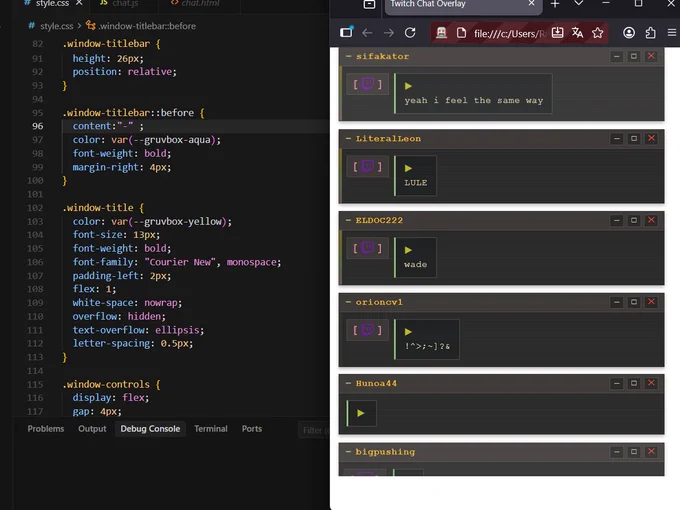The image size is (680, 510).
Task: Close the orioncvl chat window
Action: pyautogui.click(x=651, y=302)
